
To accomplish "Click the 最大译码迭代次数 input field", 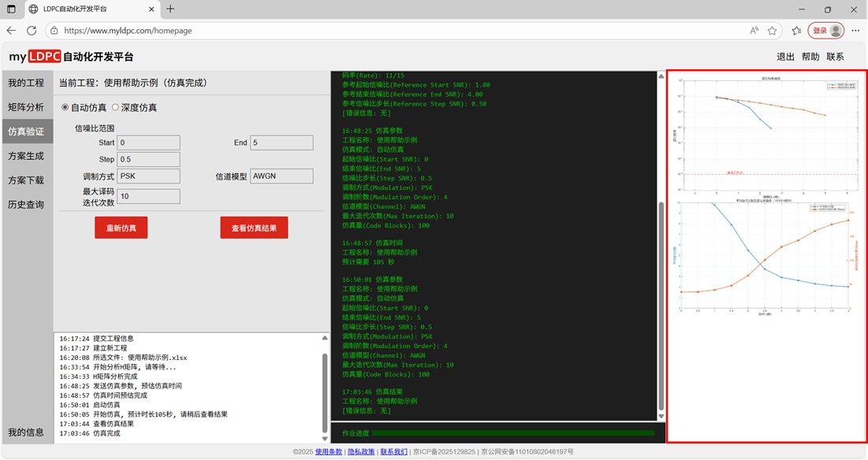I will [x=148, y=196].
